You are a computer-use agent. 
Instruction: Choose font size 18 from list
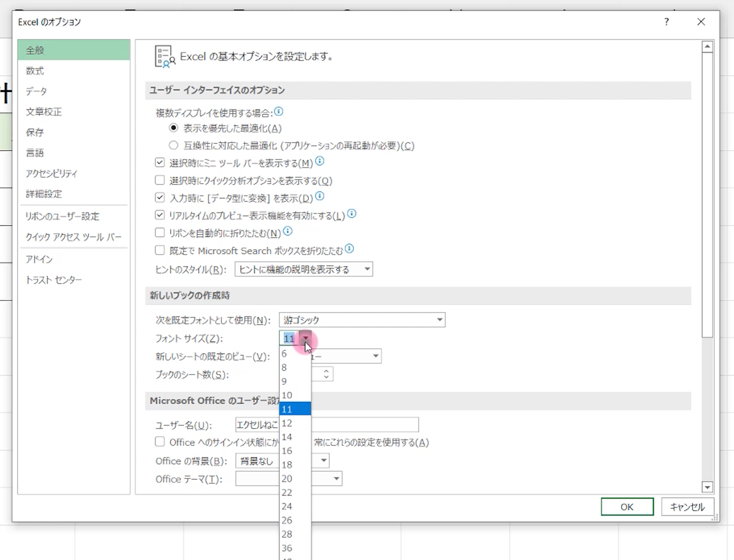[x=295, y=465]
